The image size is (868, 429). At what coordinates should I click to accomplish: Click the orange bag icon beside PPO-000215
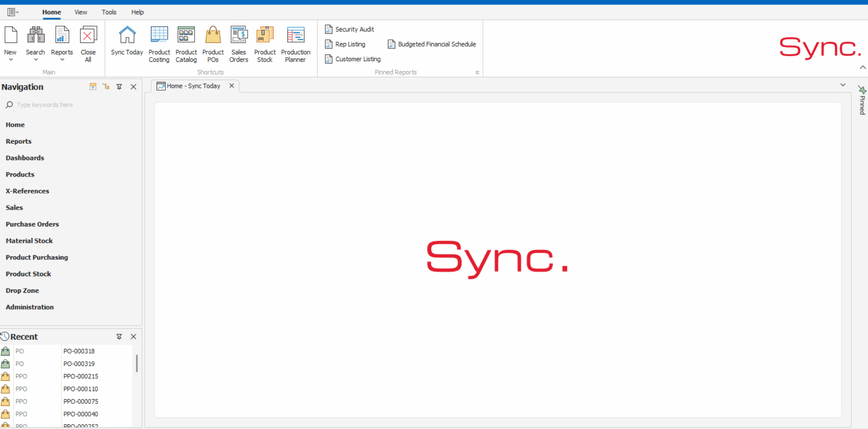click(x=5, y=376)
